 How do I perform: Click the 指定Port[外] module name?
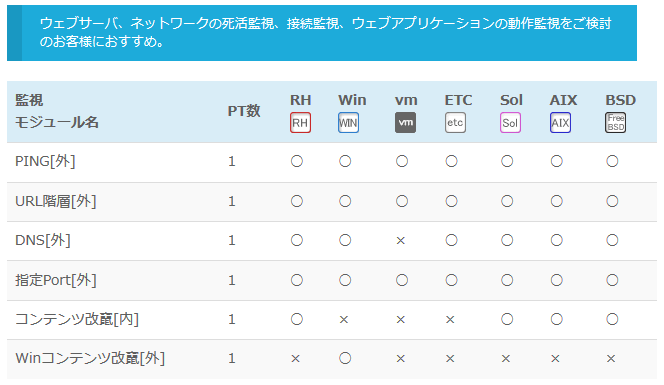coord(56,280)
